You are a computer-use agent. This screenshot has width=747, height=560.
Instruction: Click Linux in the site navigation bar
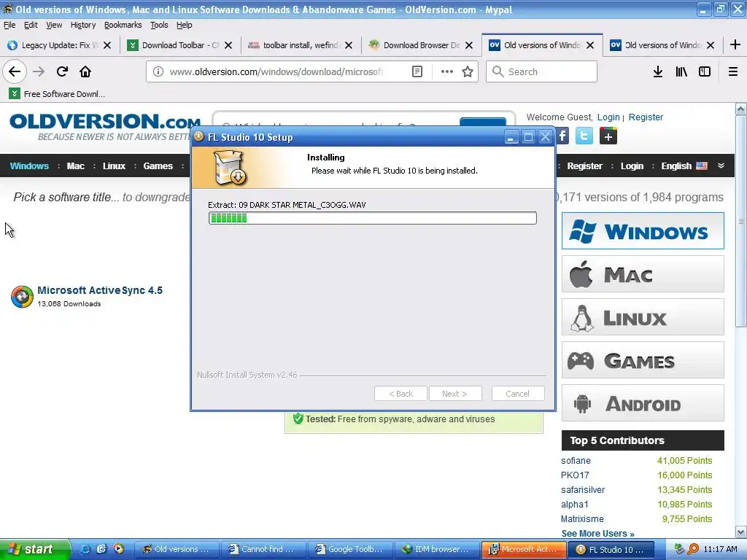pos(114,166)
